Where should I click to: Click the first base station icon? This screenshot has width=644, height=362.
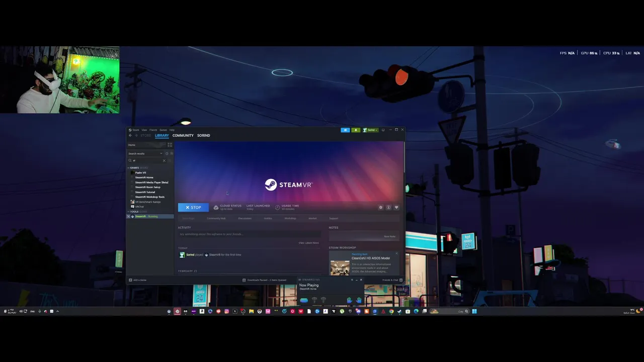click(x=314, y=300)
